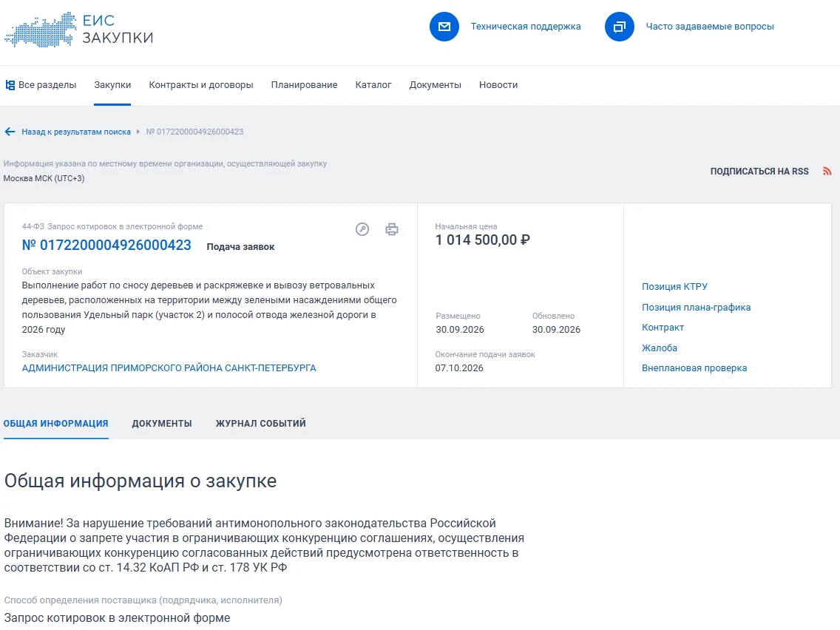Open the Жалоба link
The image size is (840, 630).
pyautogui.click(x=660, y=348)
